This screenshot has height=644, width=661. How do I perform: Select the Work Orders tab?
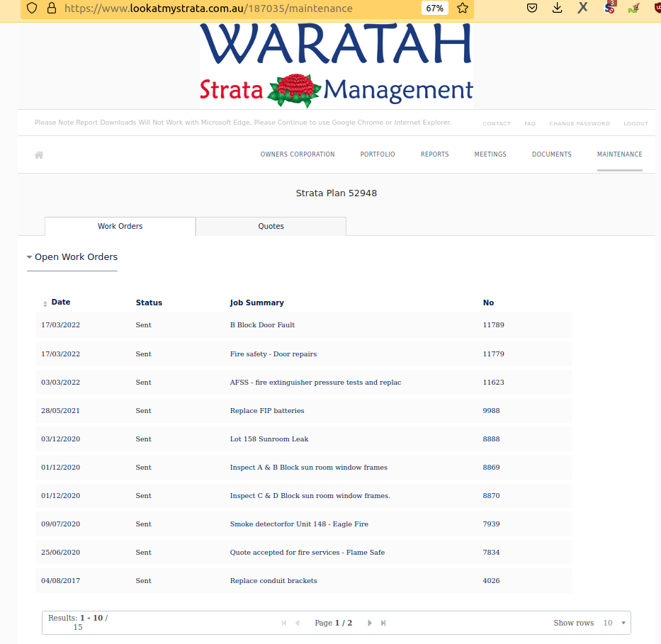[120, 226]
